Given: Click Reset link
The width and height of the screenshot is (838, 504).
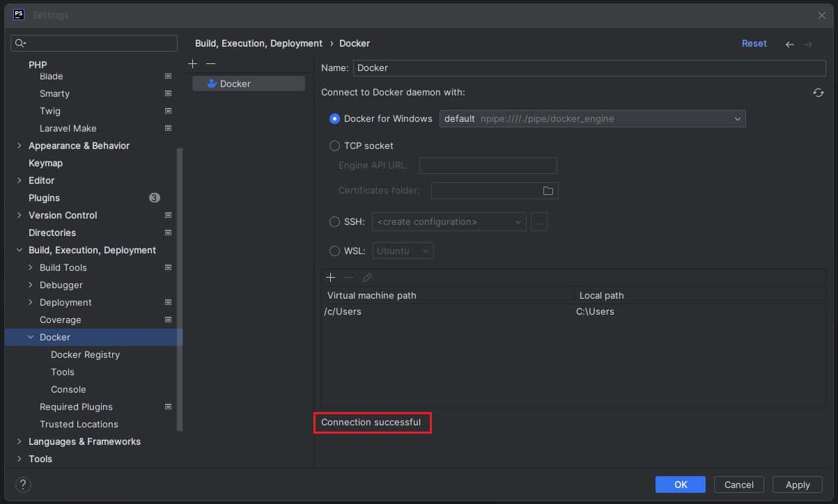Looking at the screenshot, I should point(754,43).
